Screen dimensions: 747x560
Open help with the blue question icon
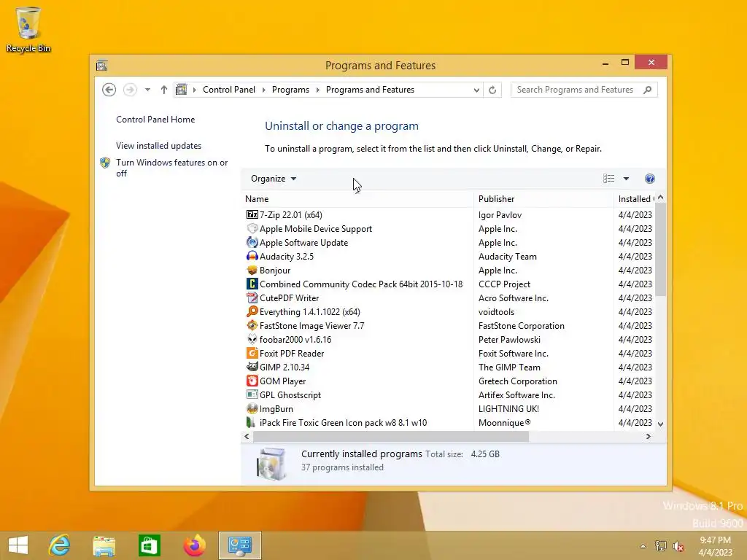(x=650, y=179)
